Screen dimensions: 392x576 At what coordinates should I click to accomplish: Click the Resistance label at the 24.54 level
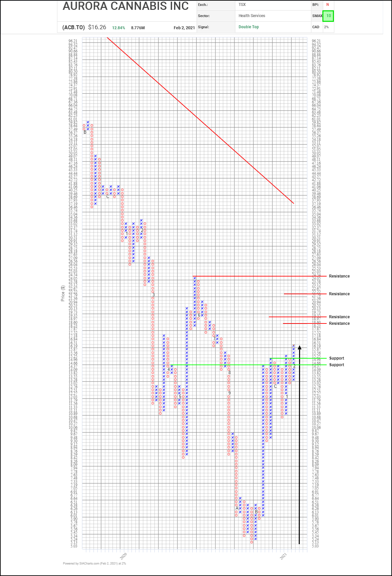339,276
